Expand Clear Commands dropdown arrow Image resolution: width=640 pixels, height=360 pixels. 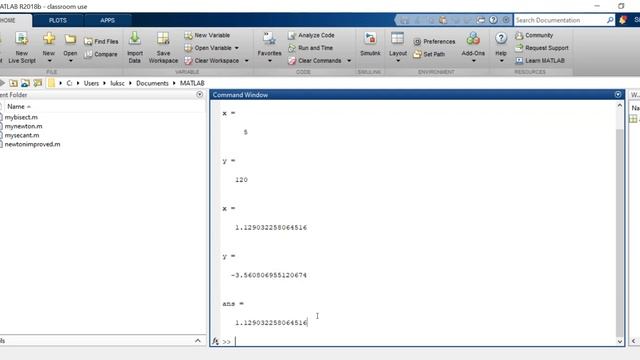click(x=349, y=61)
